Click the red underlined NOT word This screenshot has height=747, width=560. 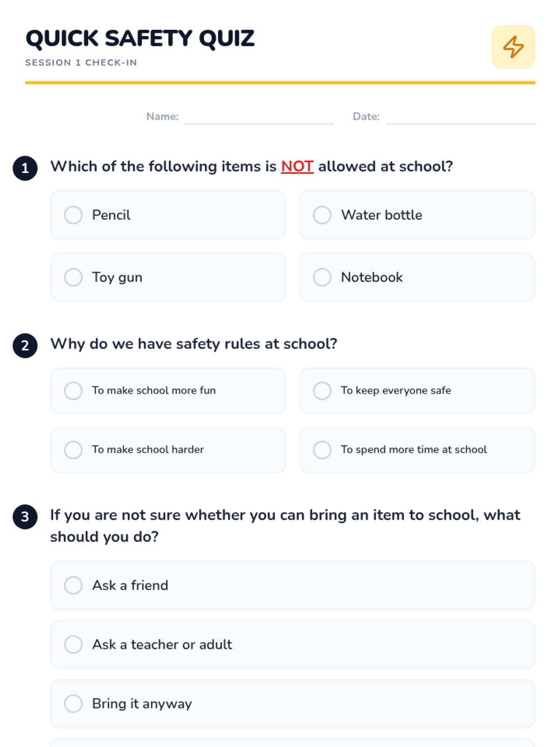pyautogui.click(x=297, y=167)
